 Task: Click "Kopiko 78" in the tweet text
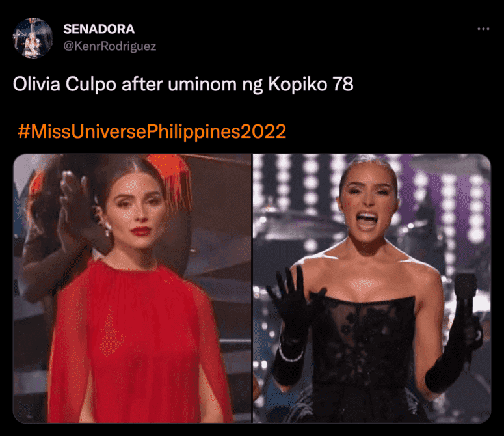(x=311, y=85)
